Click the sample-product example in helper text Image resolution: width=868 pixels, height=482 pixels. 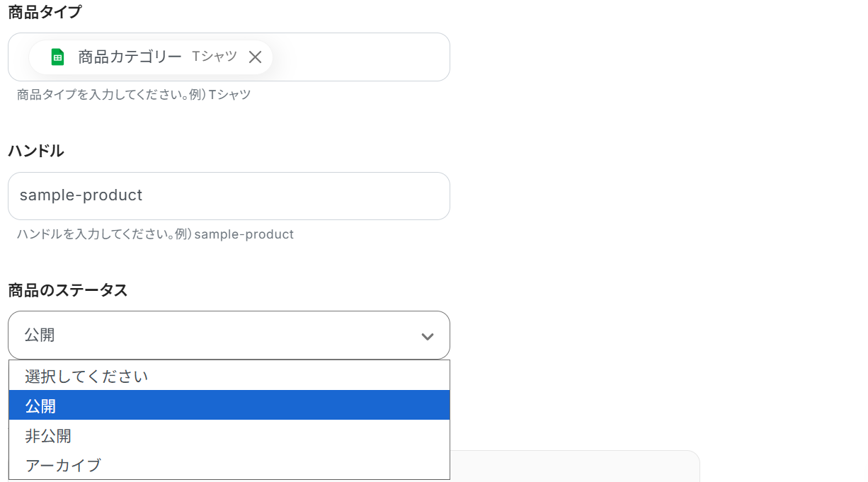coord(244,234)
